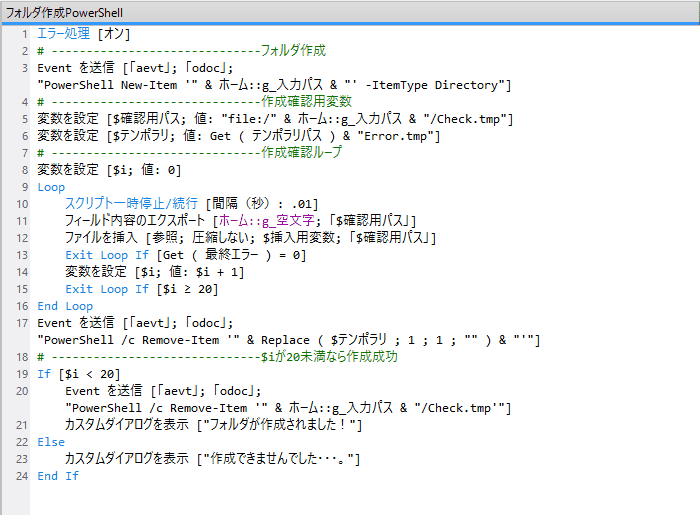
Task: Click line number 19 in gutter
Action: (22, 374)
